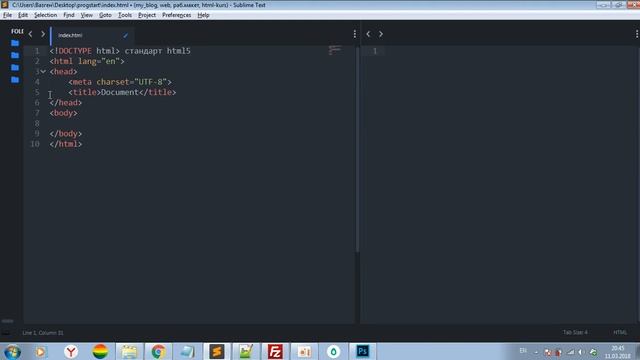Image resolution: width=640 pixels, height=360 pixels.
Task: Open the Project menu
Action: (147, 15)
